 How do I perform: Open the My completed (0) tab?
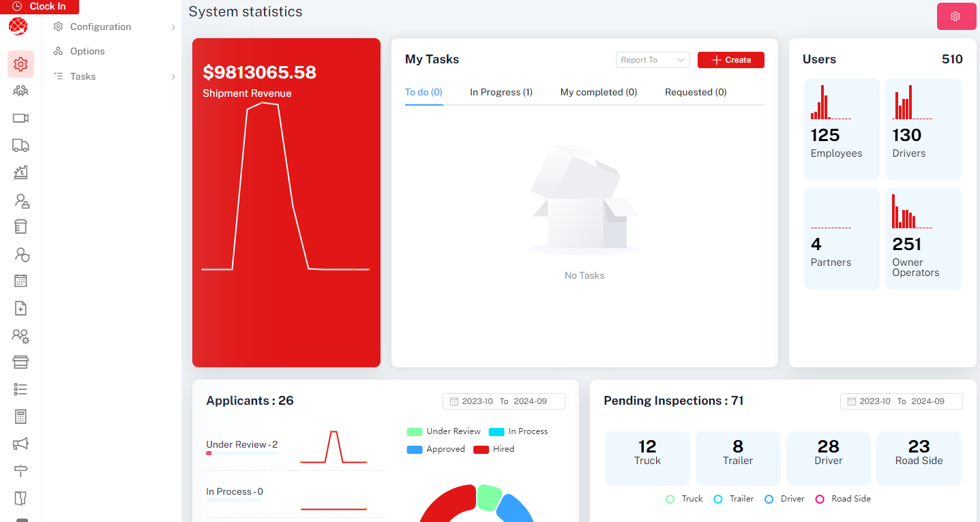coord(598,92)
